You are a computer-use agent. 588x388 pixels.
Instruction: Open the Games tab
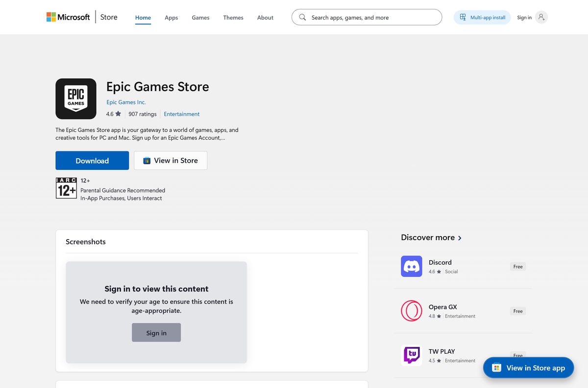pyautogui.click(x=200, y=18)
